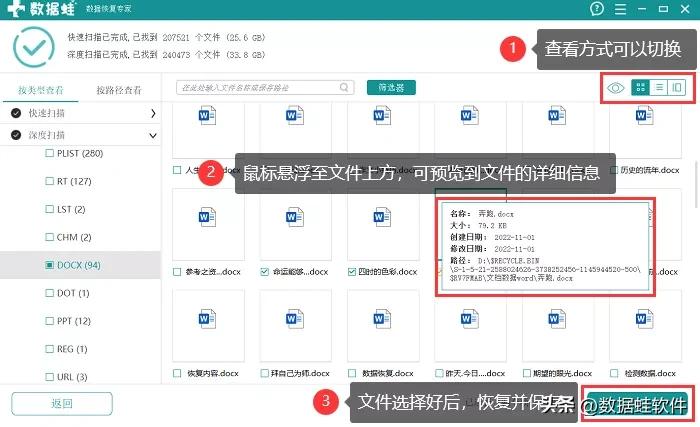Uncheck the 四时的色彩.docx file checkbox
Image resolution: width=700 pixels, height=427 pixels.
pyautogui.click(x=352, y=272)
